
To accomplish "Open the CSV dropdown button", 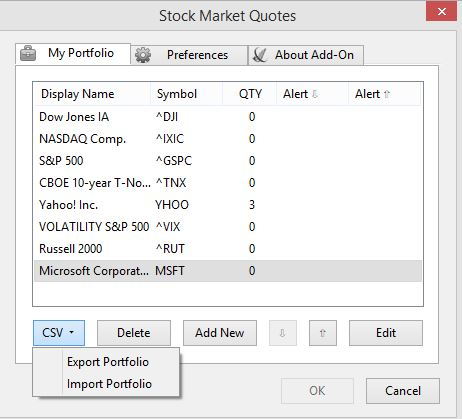I will [59, 333].
